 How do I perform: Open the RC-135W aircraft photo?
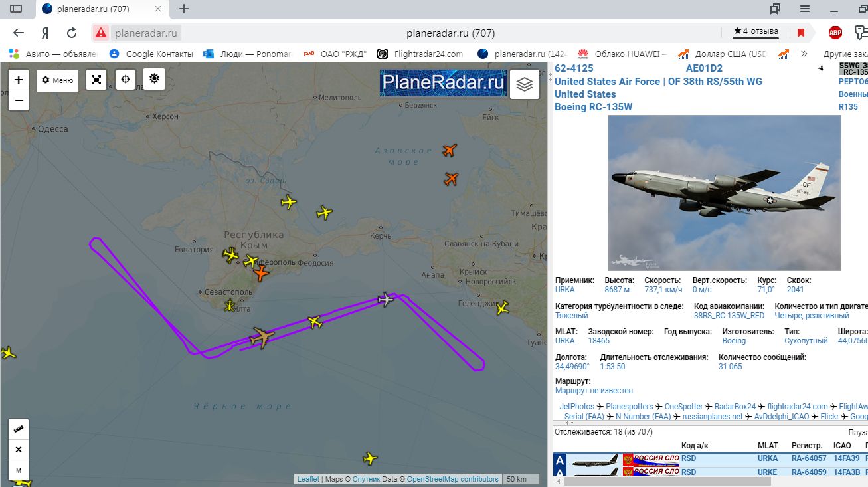pyautogui.click(x=724, y=193)
